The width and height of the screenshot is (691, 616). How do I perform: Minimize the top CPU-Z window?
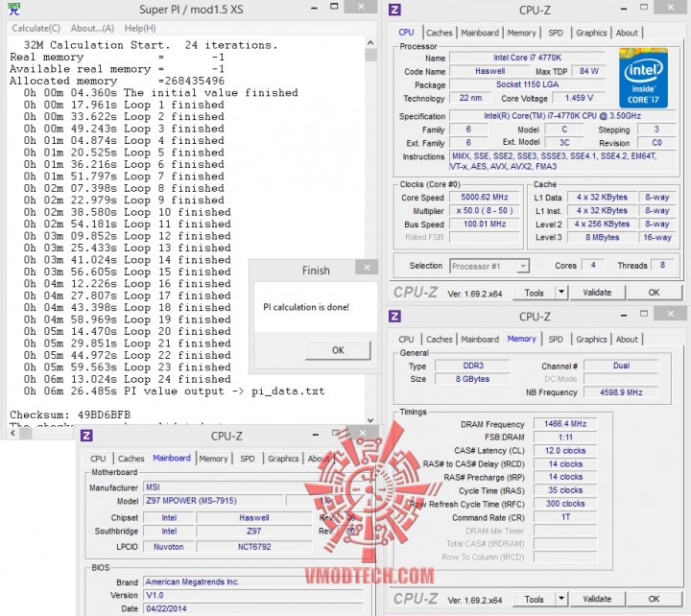(x=624, y=9)
